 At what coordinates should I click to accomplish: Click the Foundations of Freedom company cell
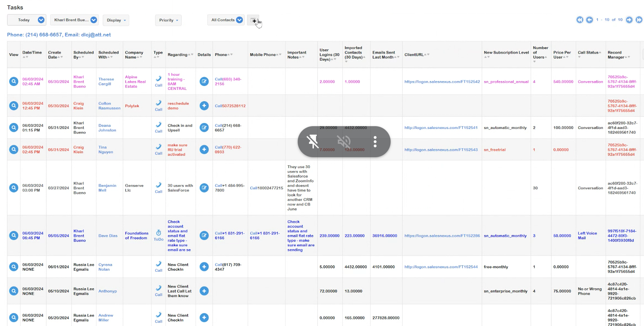pyautogui.click(x=137, y=235)
